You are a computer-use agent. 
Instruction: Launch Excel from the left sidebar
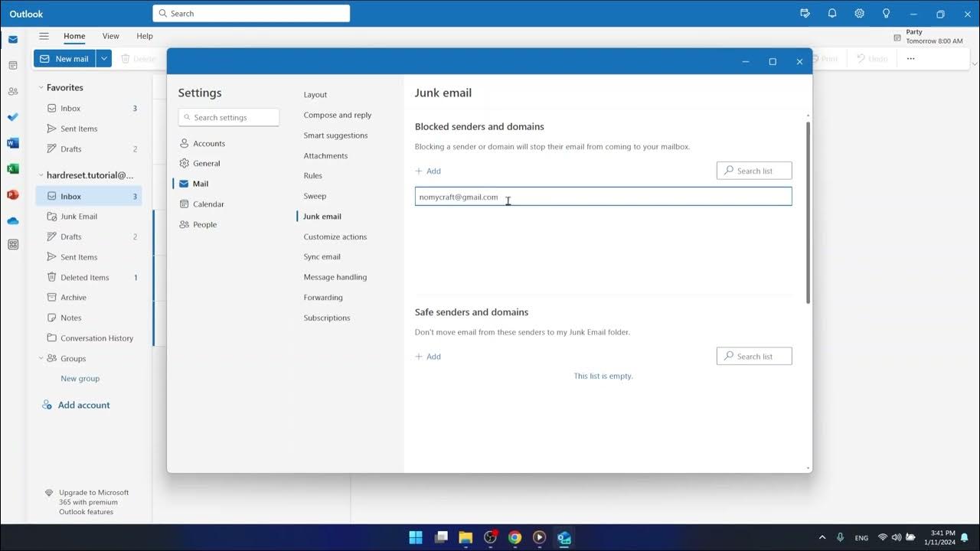[x=12, y=168]
